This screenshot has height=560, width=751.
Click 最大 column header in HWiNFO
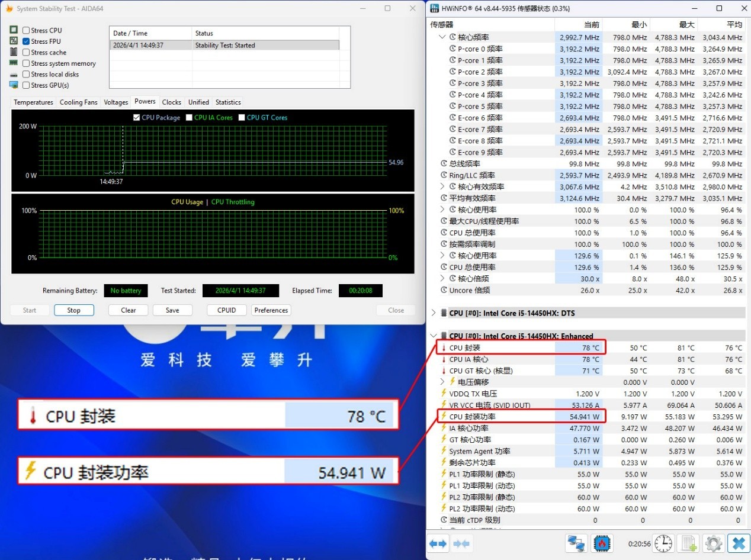coord(674,24)
